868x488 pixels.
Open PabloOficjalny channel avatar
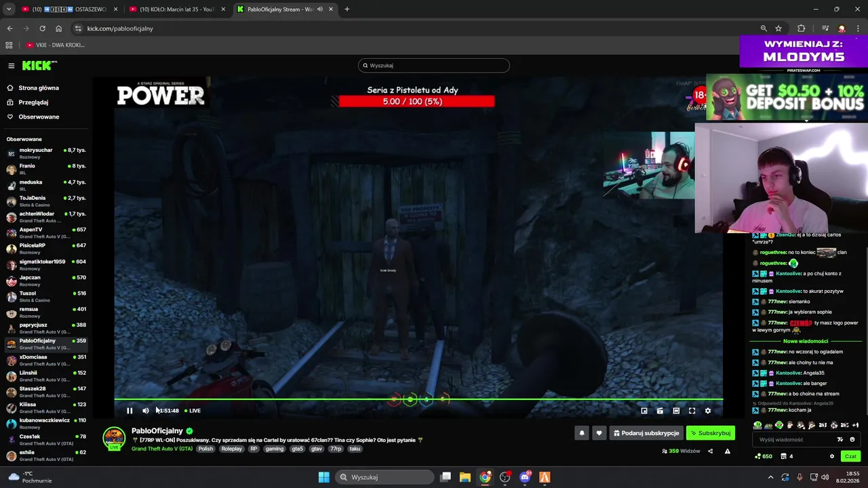point(114,438)
